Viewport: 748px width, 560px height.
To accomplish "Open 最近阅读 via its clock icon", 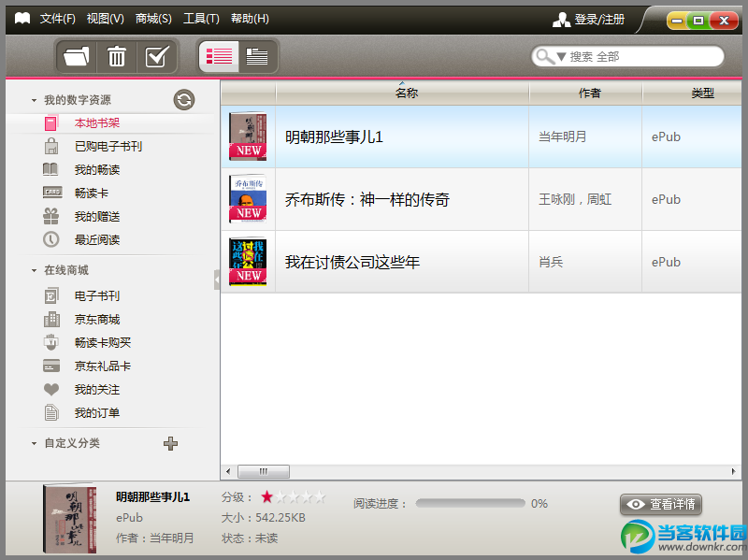I will (50, 239).
